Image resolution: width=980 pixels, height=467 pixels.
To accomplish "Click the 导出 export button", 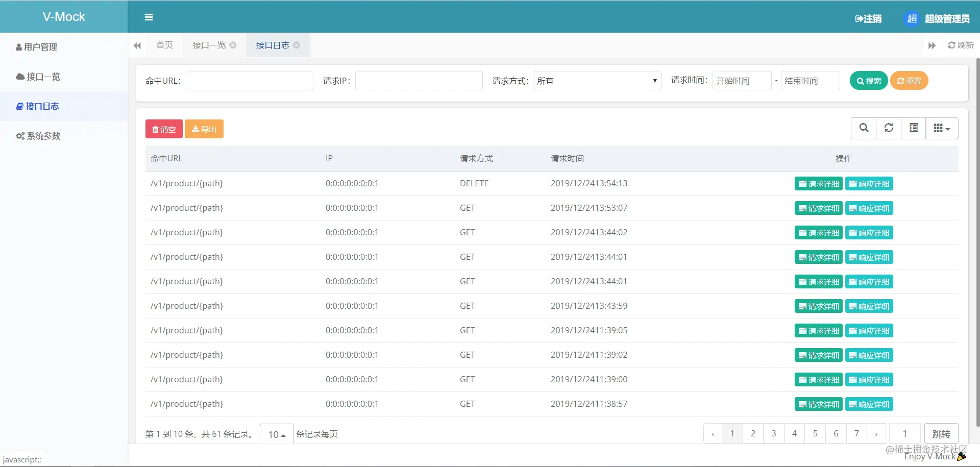I will coord(204,129).
